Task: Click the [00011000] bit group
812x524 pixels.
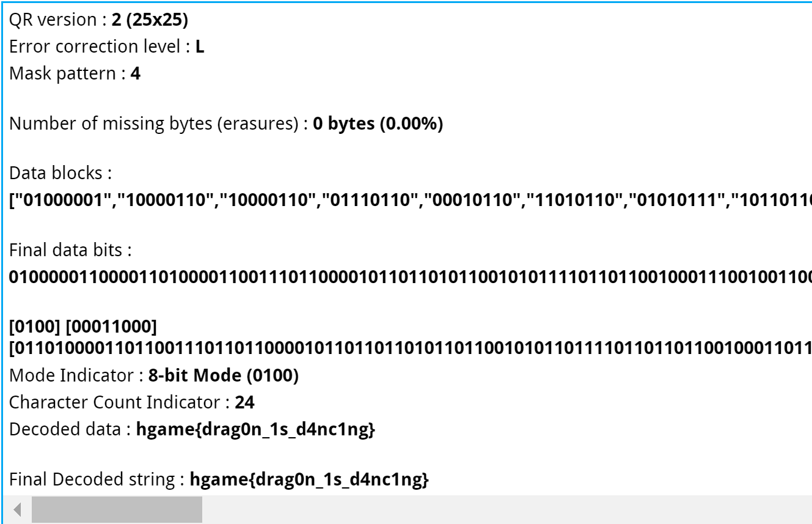Action: 111,327
